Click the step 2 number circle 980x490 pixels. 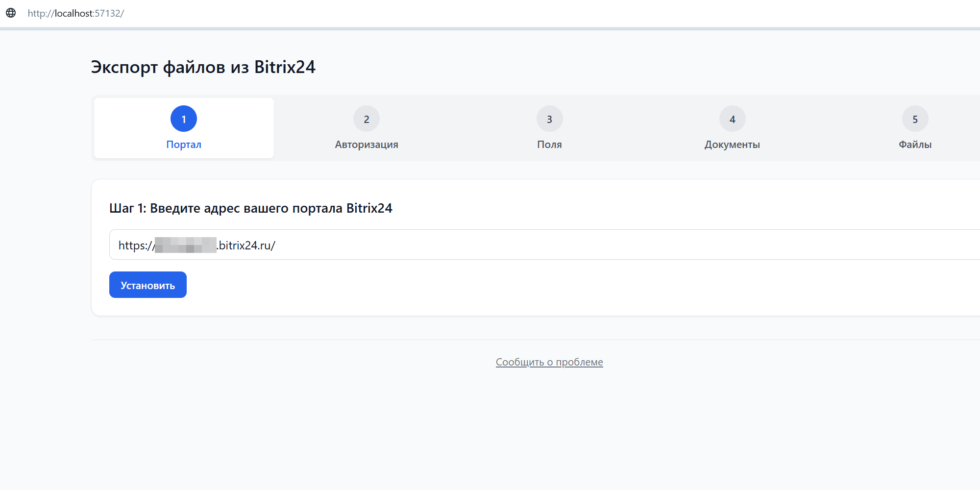tap(367, 119)
